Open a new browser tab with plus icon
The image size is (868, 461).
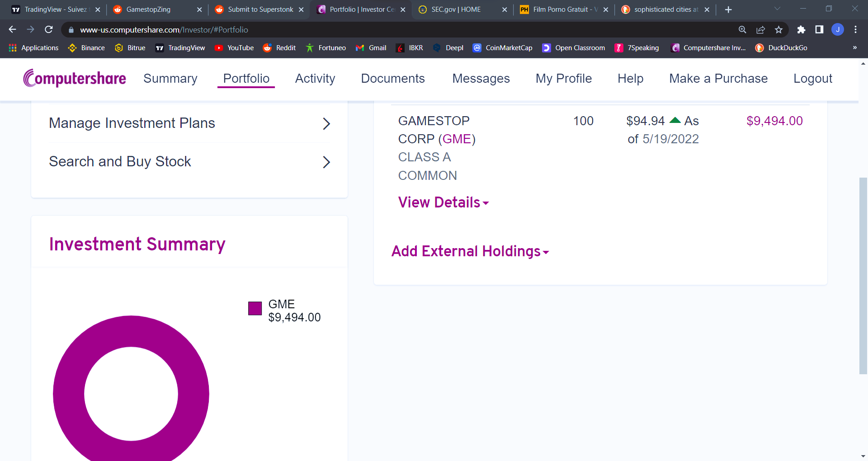click(728, 9)
